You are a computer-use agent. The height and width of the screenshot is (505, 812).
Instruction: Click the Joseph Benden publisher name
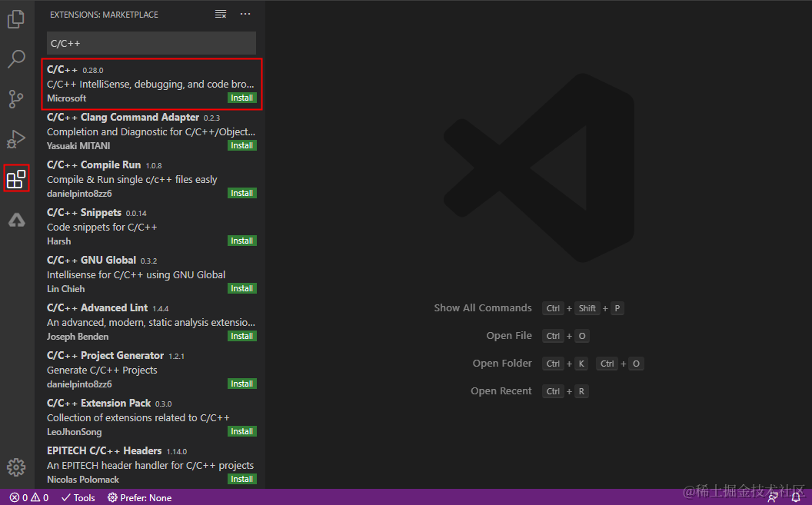click(78, 337)
